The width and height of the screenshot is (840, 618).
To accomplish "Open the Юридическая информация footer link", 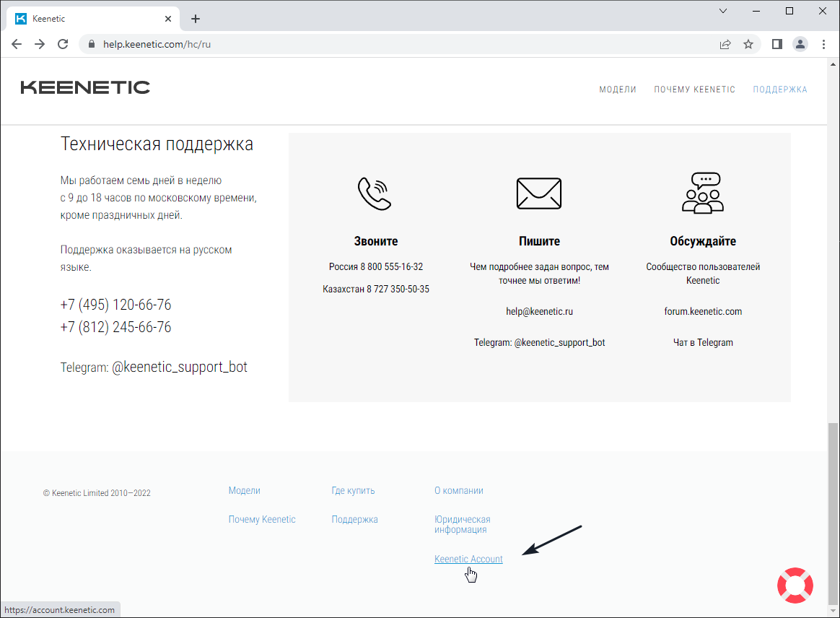I will pos(463,524).
